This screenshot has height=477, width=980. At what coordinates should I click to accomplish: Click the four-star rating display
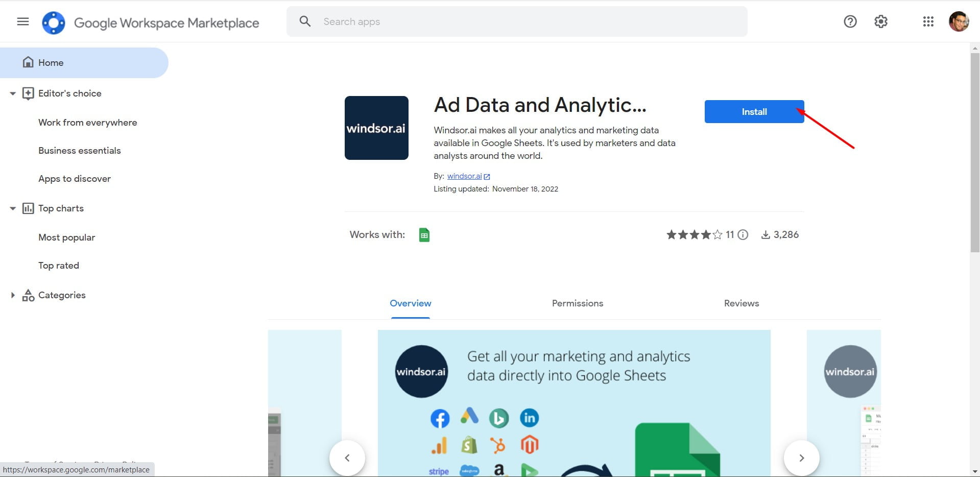[695, 235]
